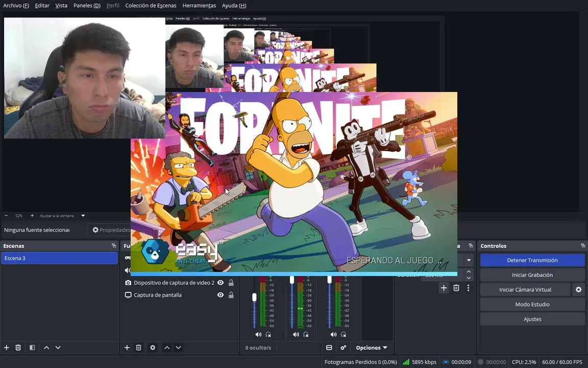Viewport: 588px width, 368px height.
Task: Open advanced audio properties gears icon
Action: click(343, 348)
